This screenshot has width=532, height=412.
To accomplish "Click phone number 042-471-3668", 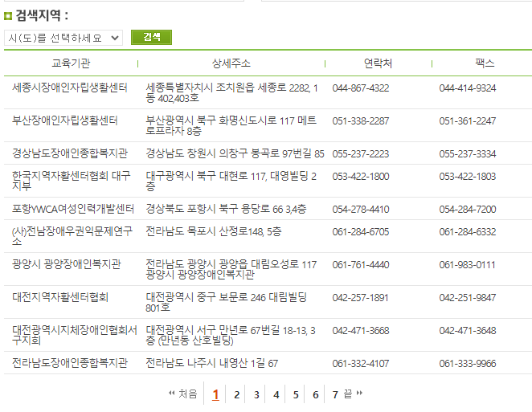I will pos(361,331).
